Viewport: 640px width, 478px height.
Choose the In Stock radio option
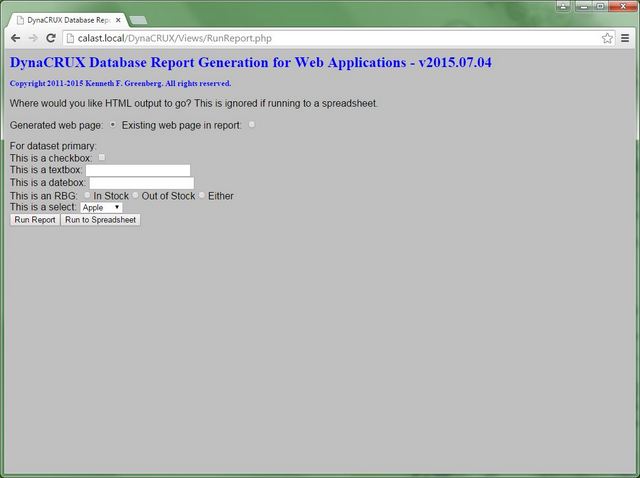(87, 195)
